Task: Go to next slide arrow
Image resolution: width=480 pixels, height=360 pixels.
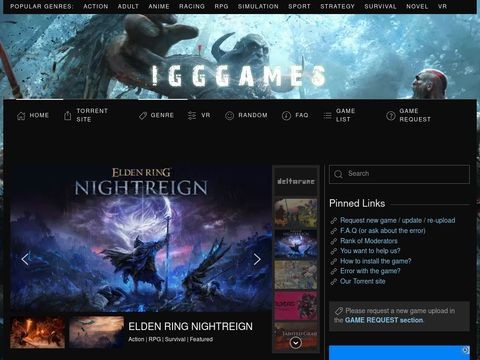Action: click(x=257, y=259)
